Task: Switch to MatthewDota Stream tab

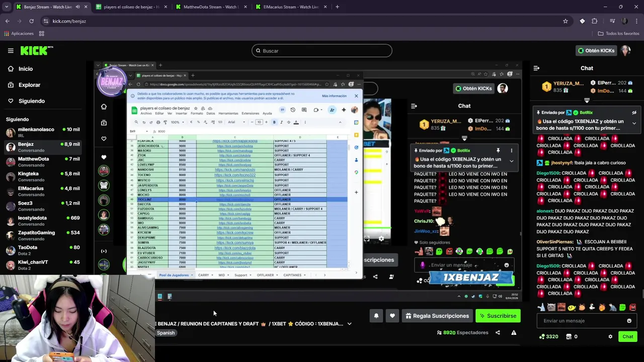Action: (x=211, y=7)
